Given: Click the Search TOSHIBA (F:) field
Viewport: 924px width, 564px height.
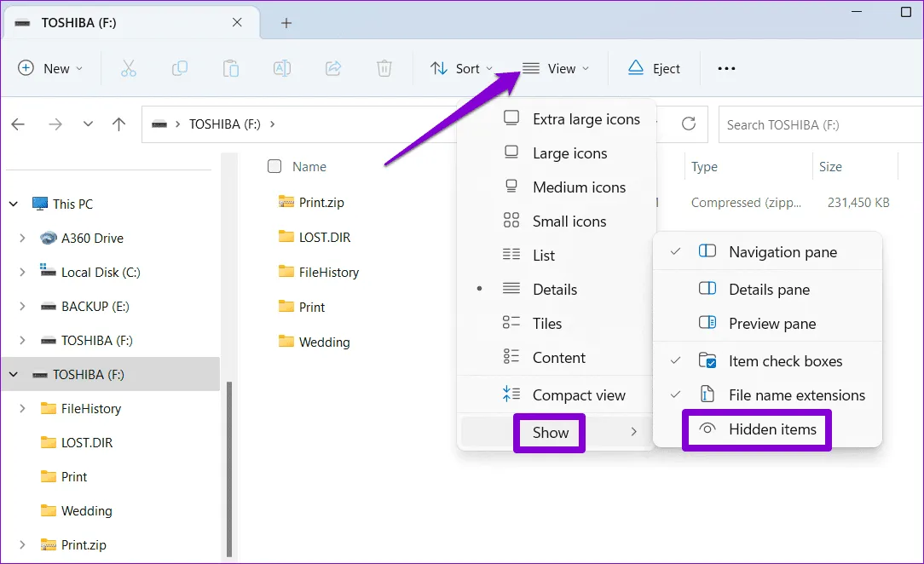Looking at the screenshot, I should pyautogui.click(x=818, y=124).
